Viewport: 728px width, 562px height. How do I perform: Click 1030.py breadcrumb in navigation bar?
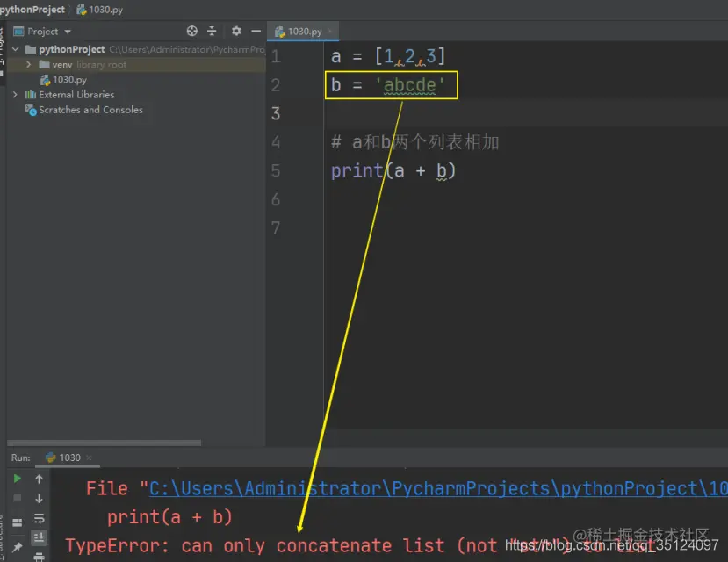point(100,10)
